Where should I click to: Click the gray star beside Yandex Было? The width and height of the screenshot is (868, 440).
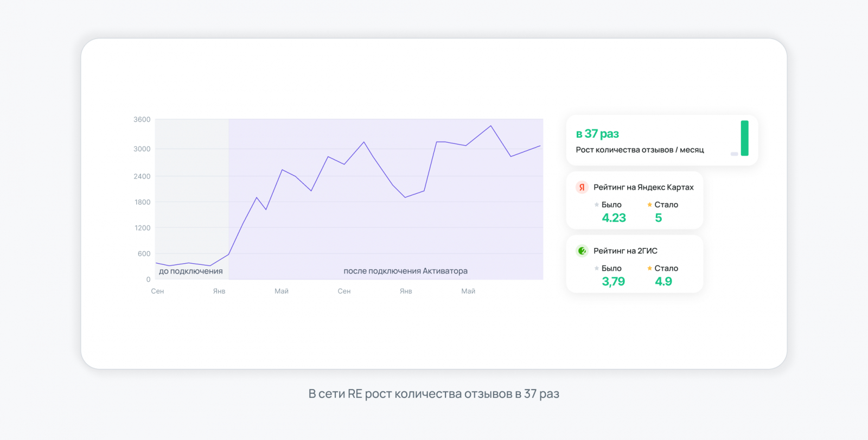(597, 205)
